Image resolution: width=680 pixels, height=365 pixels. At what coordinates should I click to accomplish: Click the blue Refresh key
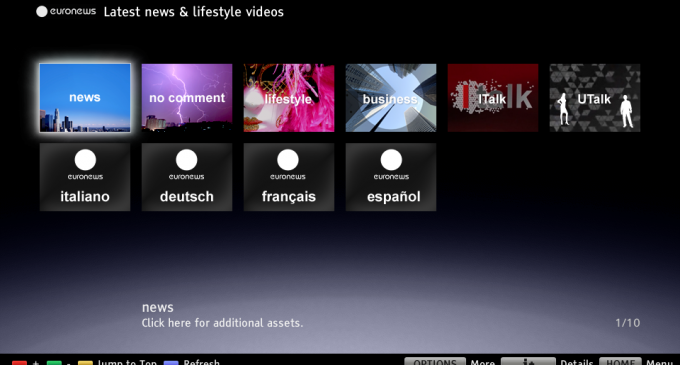(171, 362)
